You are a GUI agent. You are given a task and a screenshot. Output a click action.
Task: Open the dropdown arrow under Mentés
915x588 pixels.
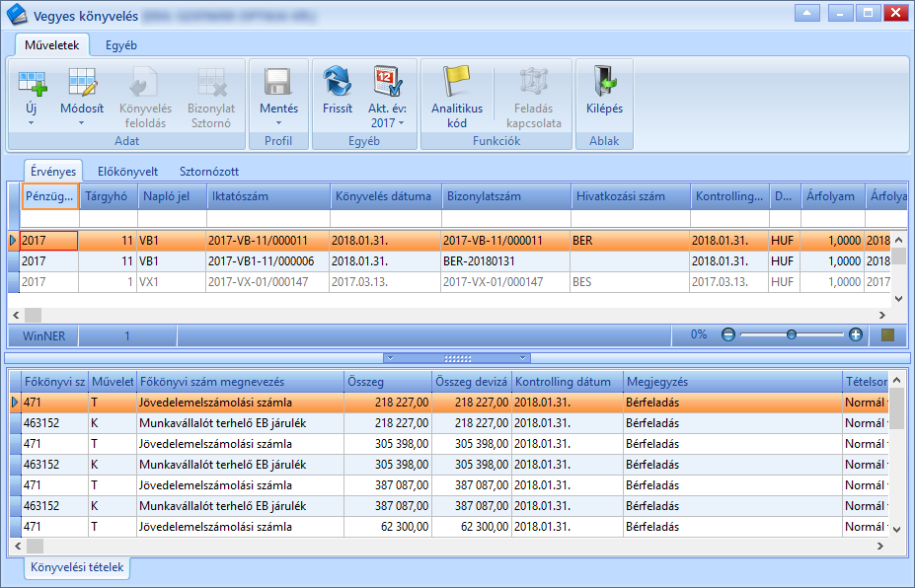[x=278, y=123]
